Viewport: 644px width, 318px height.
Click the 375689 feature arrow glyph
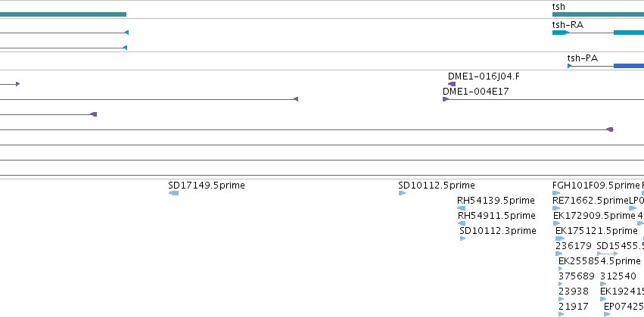[561, 284]
